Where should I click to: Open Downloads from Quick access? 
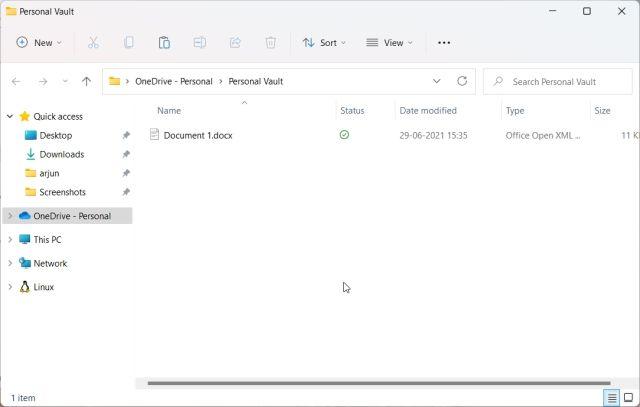tap(62, 154)
